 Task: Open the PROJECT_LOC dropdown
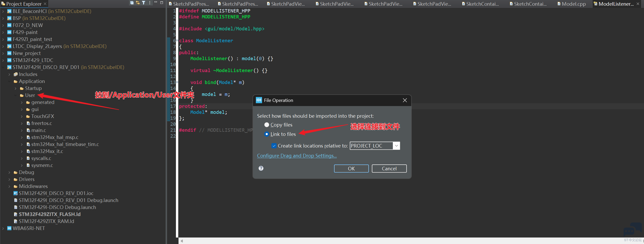(396, 146)
